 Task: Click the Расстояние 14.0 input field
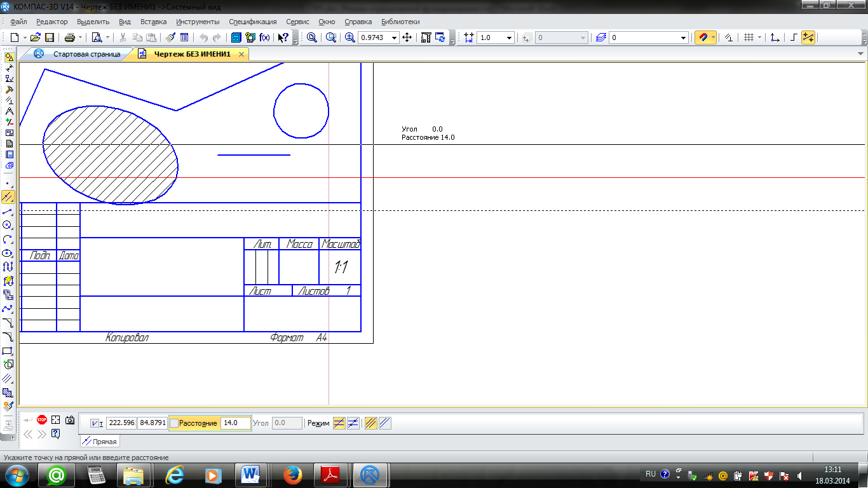234,423
